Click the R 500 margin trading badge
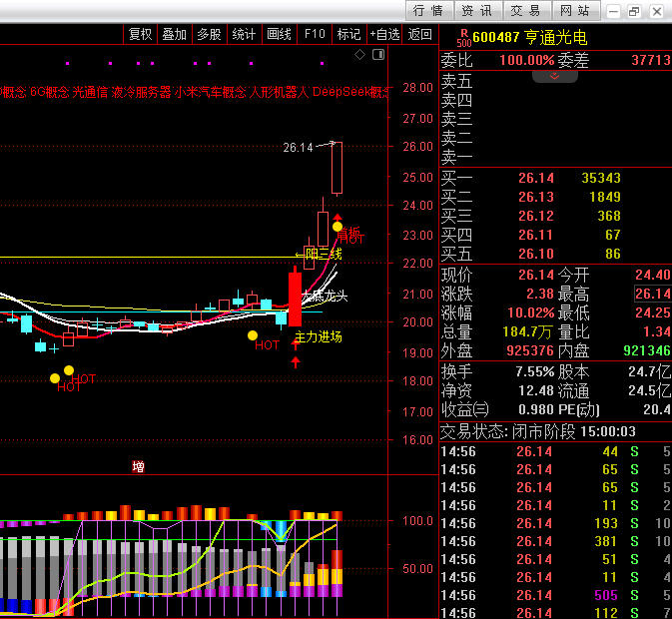Viewport: 672px width, 619px height. 463,38
